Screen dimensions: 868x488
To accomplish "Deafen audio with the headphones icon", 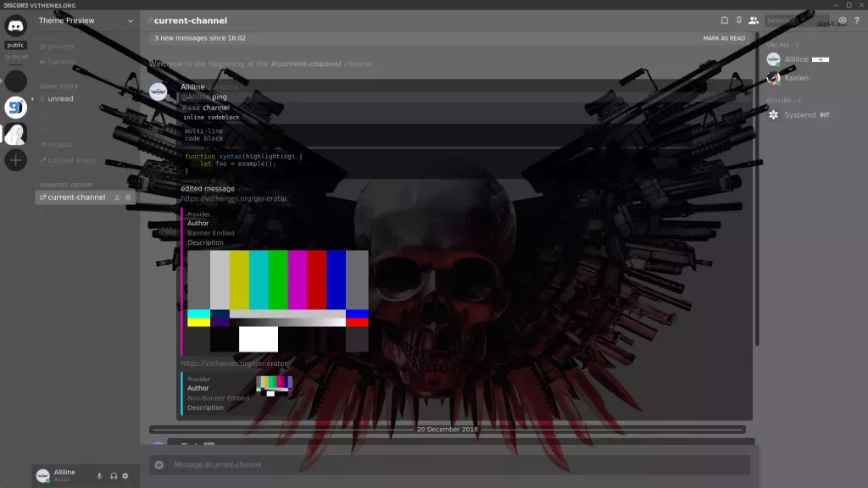I will click(x=113, y=475).
